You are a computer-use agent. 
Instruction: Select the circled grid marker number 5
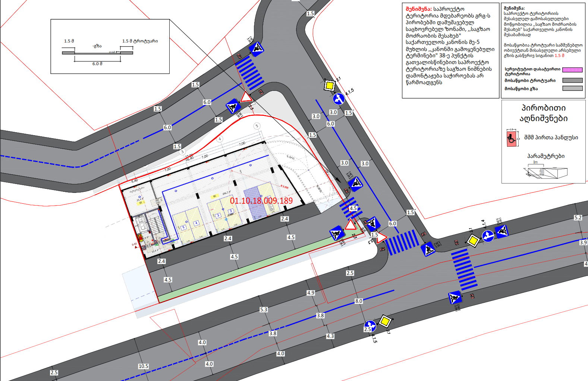pyautogui.click(x=257, y=126)
